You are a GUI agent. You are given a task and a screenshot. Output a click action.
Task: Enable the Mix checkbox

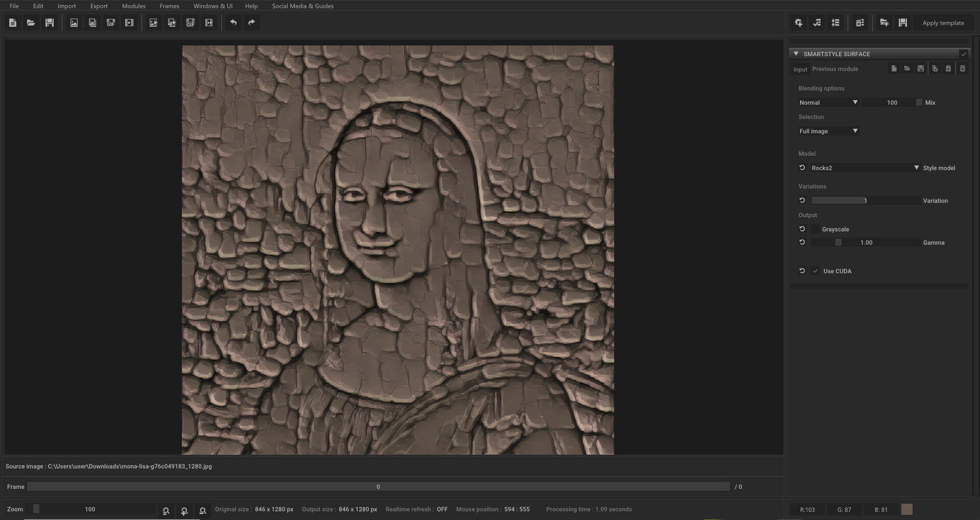(x=918, y=102)
